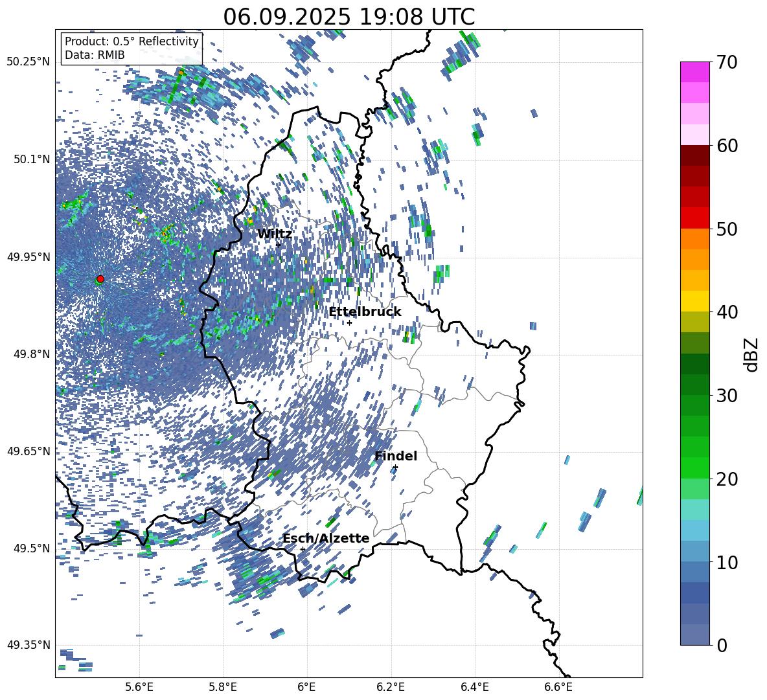
Task: Click the 49.95°N latitude label
Action: pyautogui.click(x=29, y=256)
